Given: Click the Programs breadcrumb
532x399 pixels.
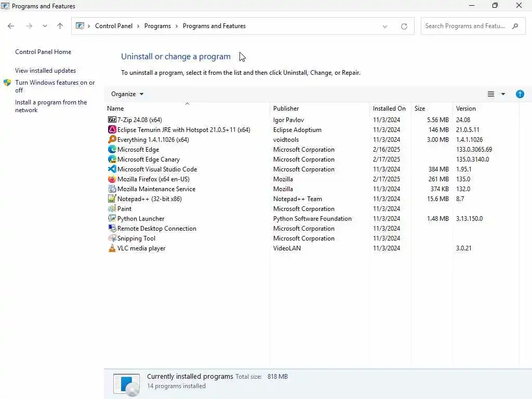Looking at the screenshot, I should pyautogui.click(x=157, y=26).
